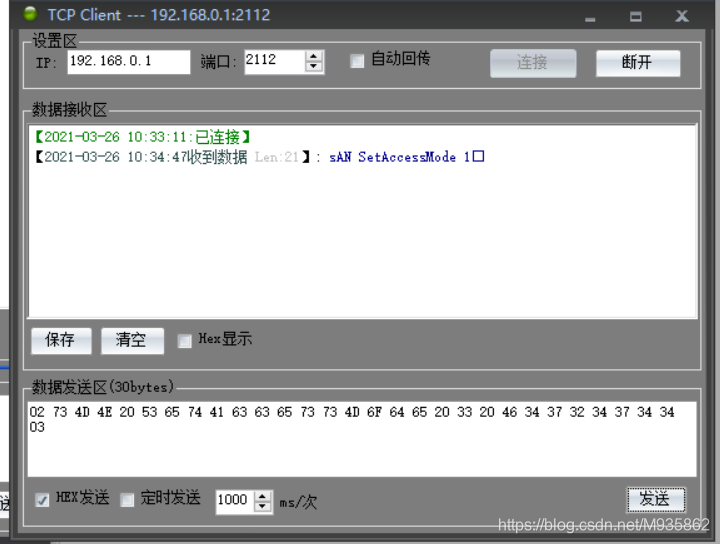The image size is (720, 544).
Task: Decrease port number with down arrow
Action: (x=314, y=67)
